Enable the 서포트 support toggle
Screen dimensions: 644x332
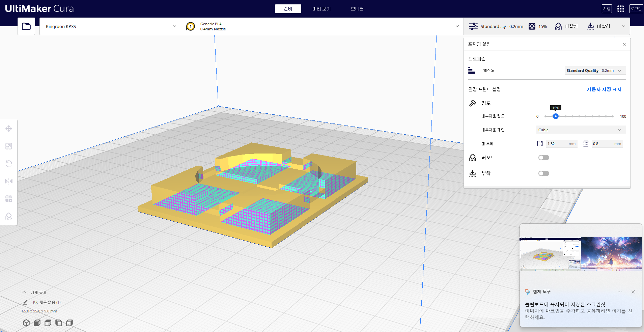543,158
